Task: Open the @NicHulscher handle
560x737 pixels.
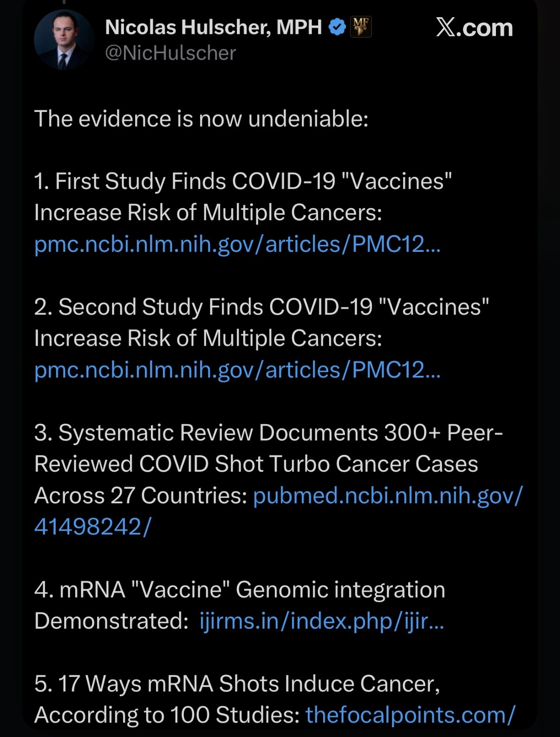Action: [x=170, y=53]
